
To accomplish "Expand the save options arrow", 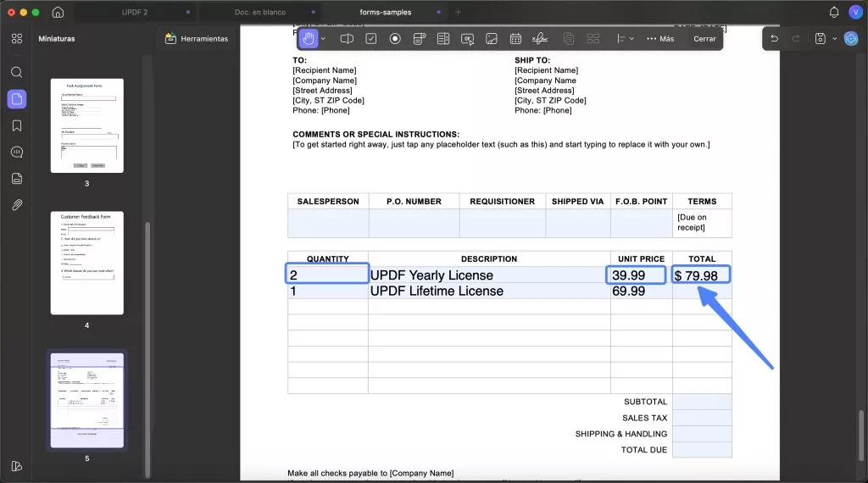I will tap(834, 39).
